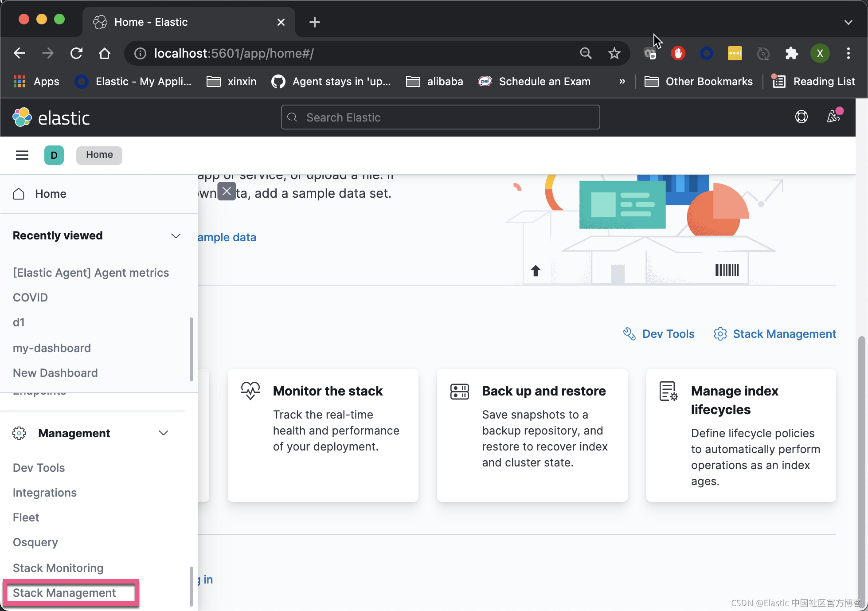The width and height of the screenshot is (868, 611).
Task: Click the Stack Management gear shortcut icon
Action: point(720,333)
